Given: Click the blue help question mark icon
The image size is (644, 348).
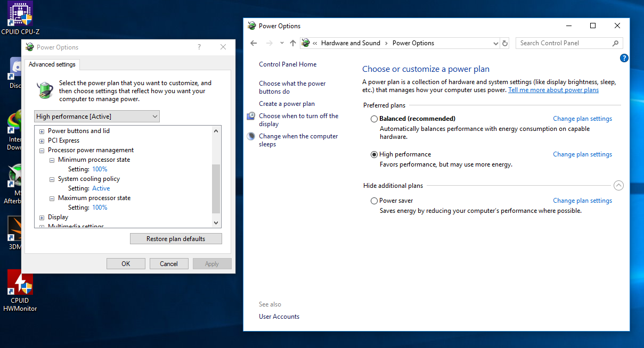Looking at the screenshot, I should pos(624,59).
